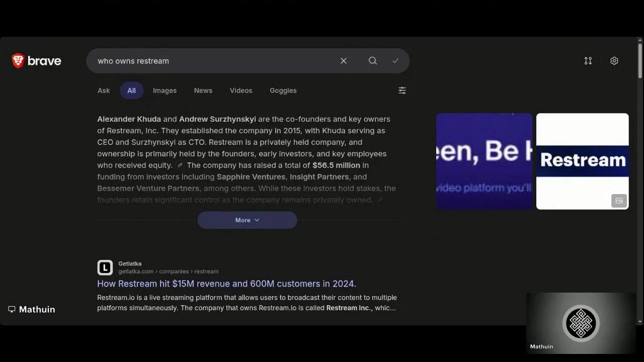Click the Mathuin webcam overlay avatar

point(581,323)
